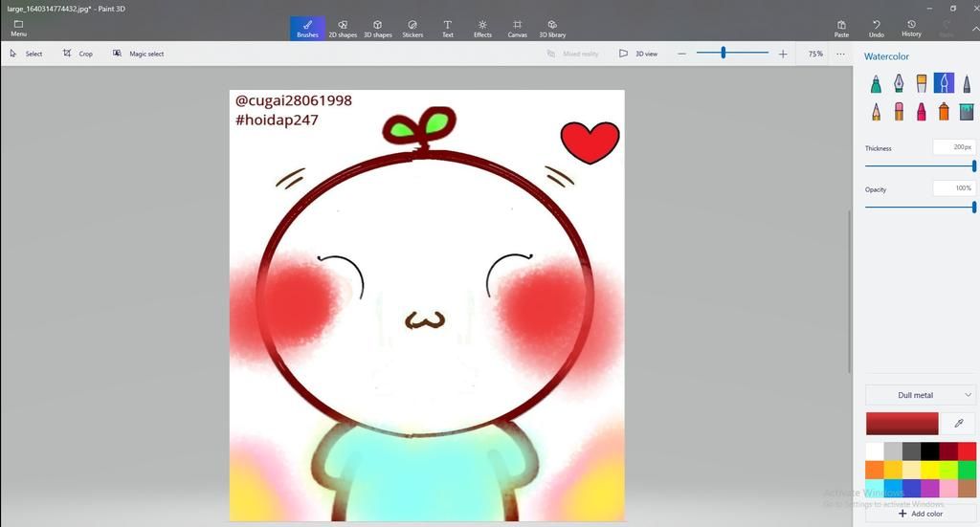
Task: Adjust the zoom level slider
Action: pos(732,54)
